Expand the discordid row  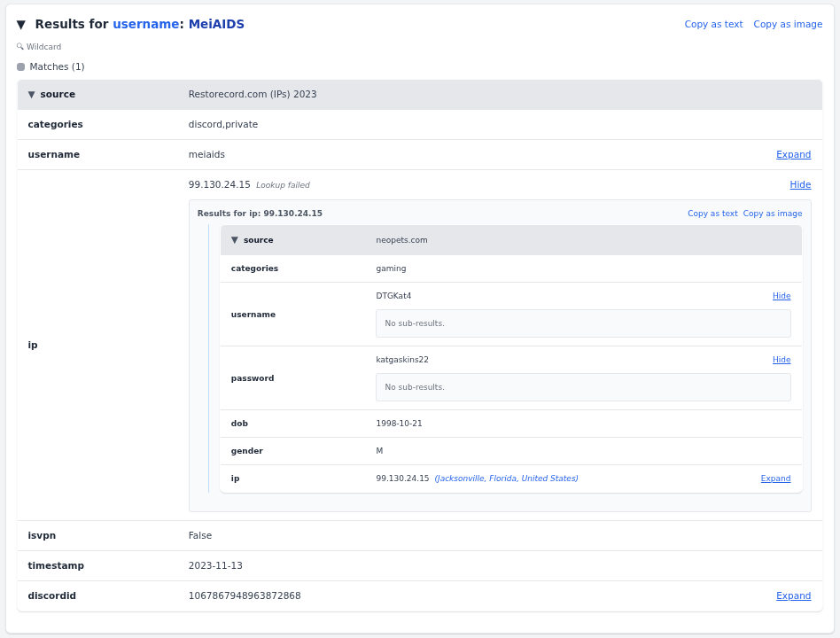(x=793, y=596)
